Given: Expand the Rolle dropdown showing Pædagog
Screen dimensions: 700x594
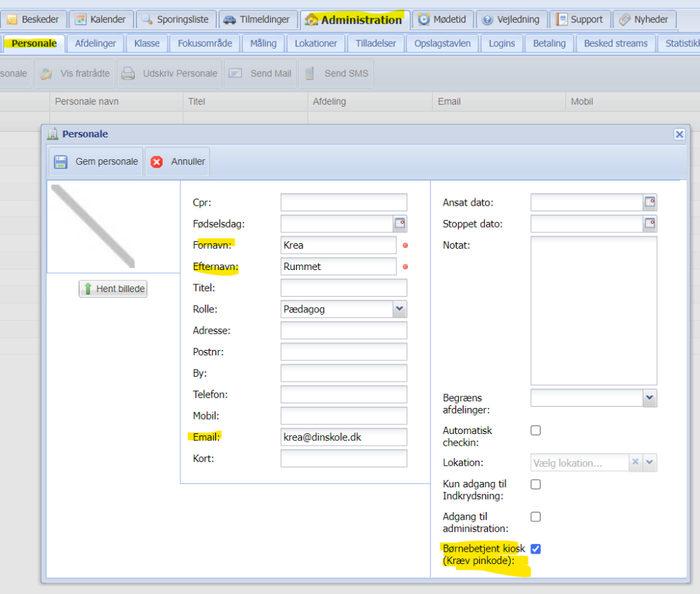Looking at the screenshot, I should (x=400, y=309).
